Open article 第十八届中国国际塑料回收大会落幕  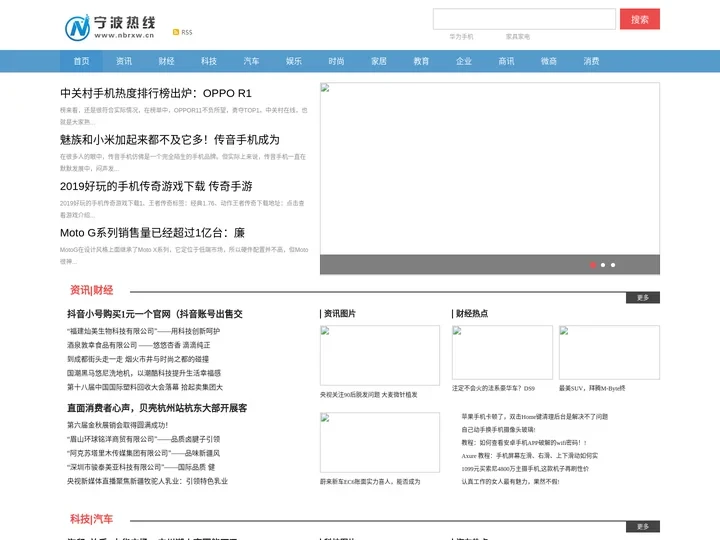[145, 387]
